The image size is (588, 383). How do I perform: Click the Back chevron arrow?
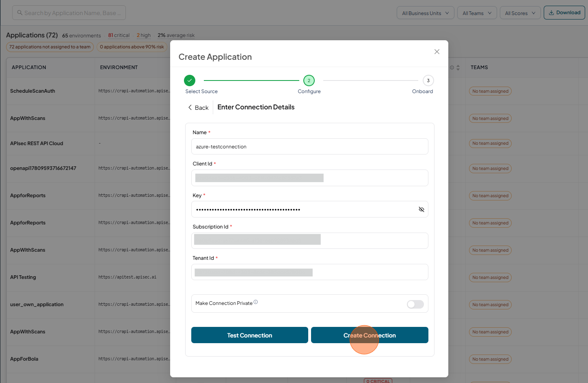[x=190, y=107]
